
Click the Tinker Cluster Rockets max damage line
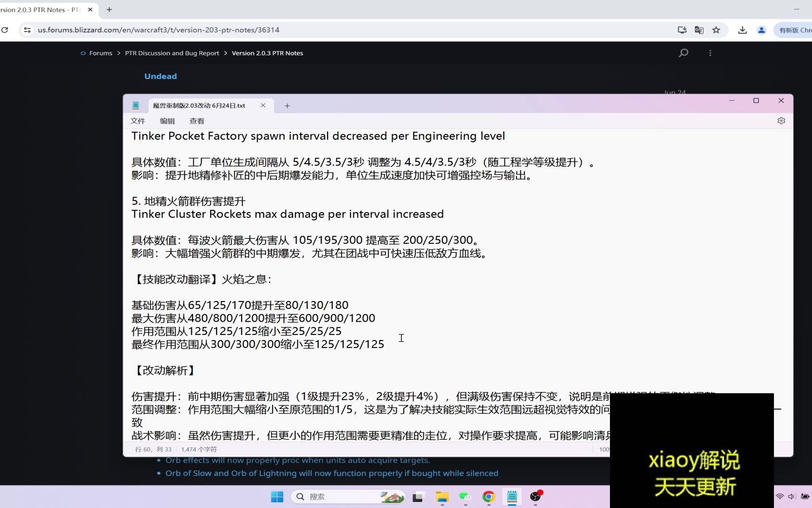coord(288,214)
